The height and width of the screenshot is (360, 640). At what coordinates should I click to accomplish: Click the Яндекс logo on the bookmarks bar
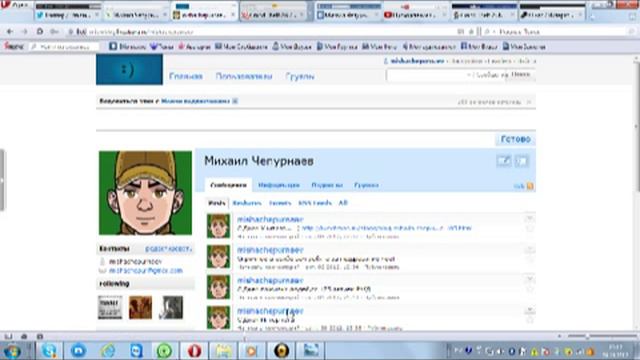(x=14, y=47)
